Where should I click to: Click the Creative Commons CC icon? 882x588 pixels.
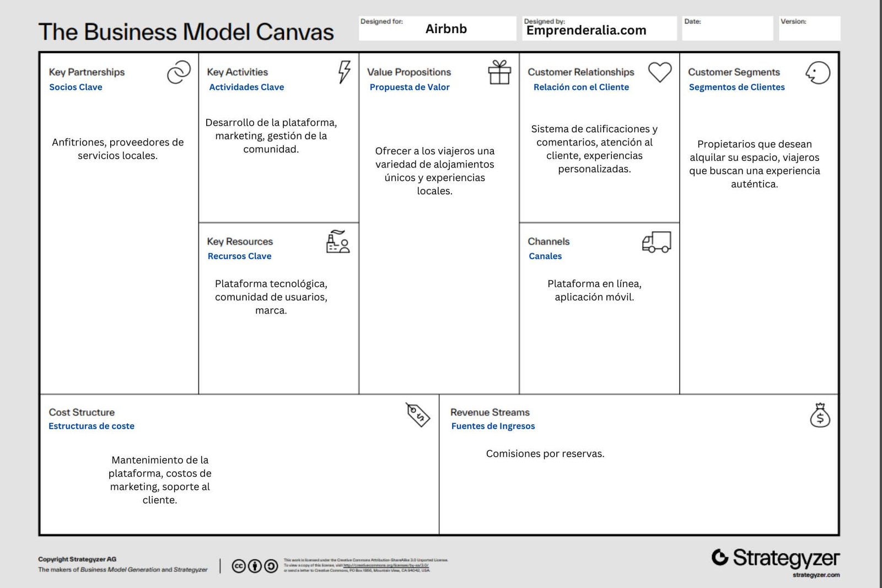coord(239,566)
